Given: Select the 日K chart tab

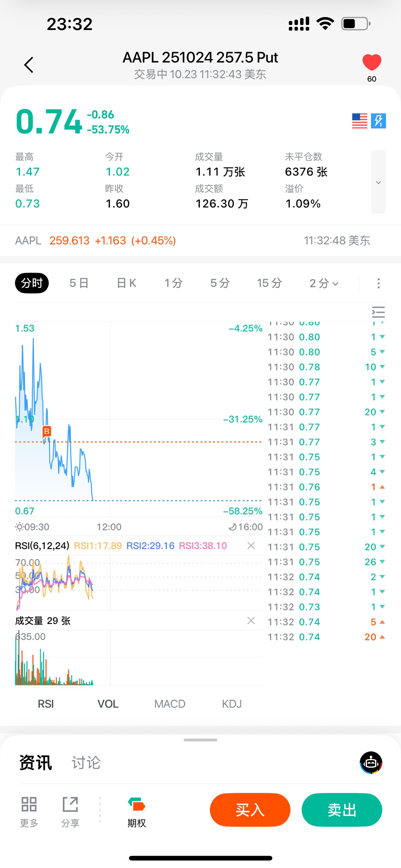Looking at the screenshot, I should pyautogui.click(x=126, y=283).
